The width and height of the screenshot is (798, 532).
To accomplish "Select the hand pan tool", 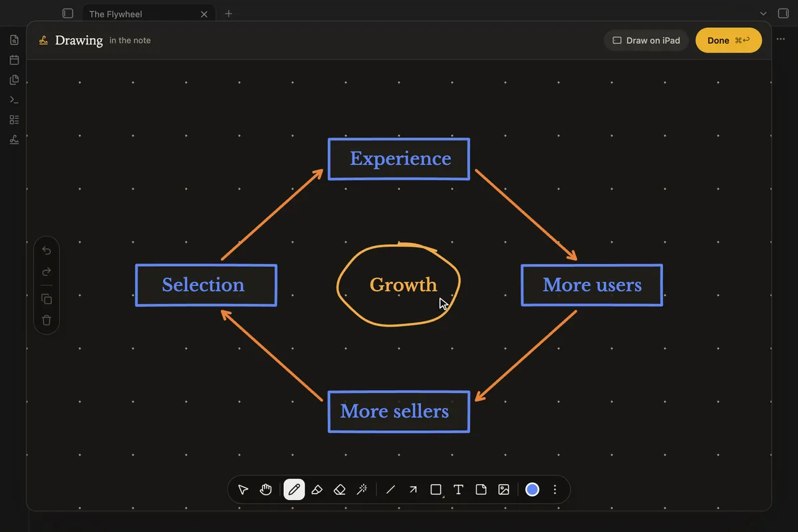I will point(266,489).
